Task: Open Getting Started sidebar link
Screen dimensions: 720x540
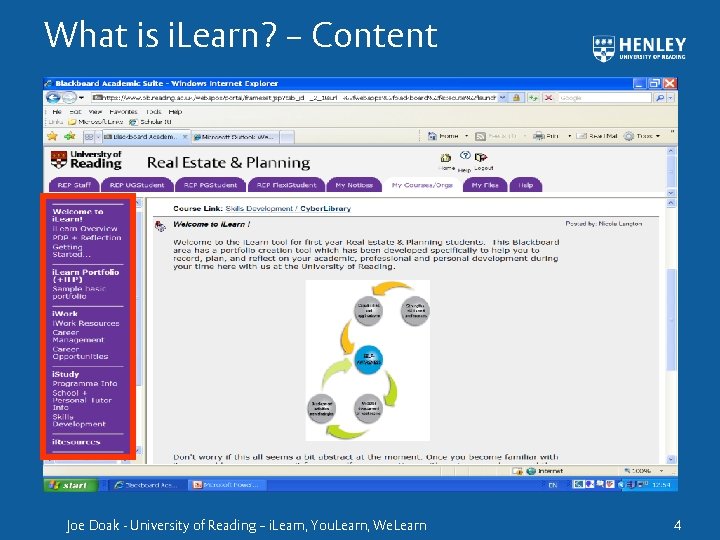Action: 72,251
